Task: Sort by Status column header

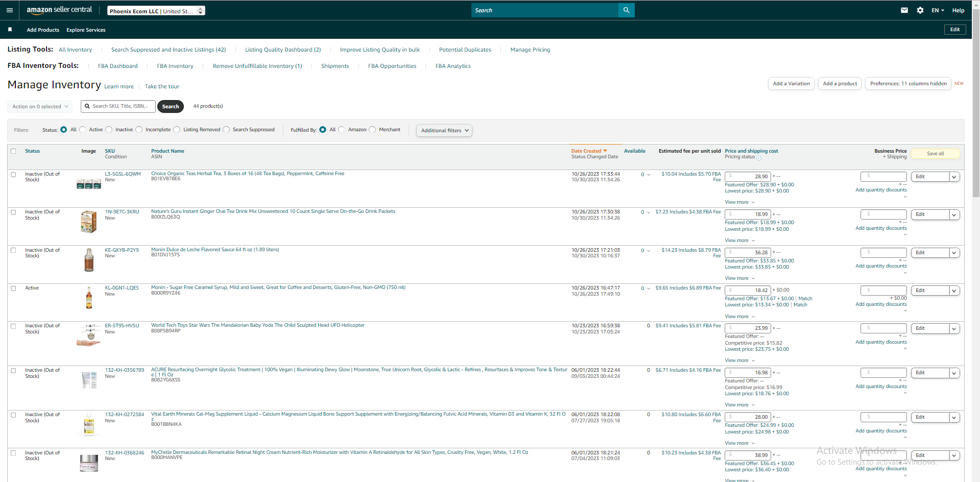Action: [x=32, y=151]
